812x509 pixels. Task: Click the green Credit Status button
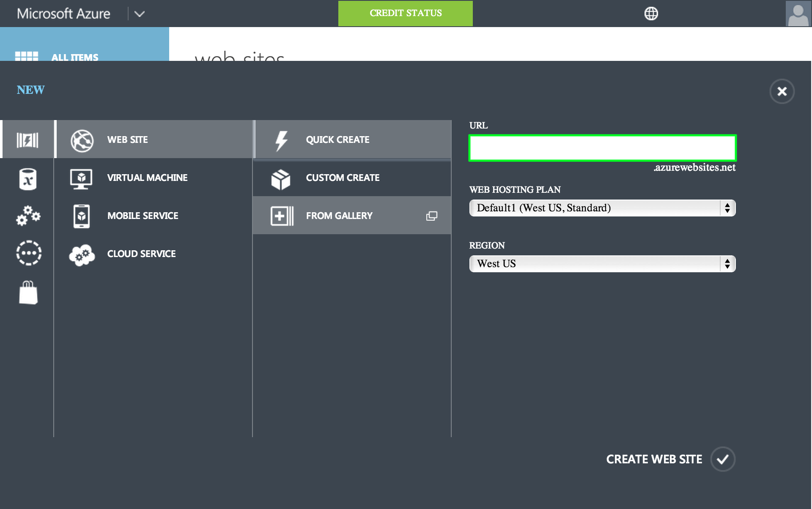point(405,14)
